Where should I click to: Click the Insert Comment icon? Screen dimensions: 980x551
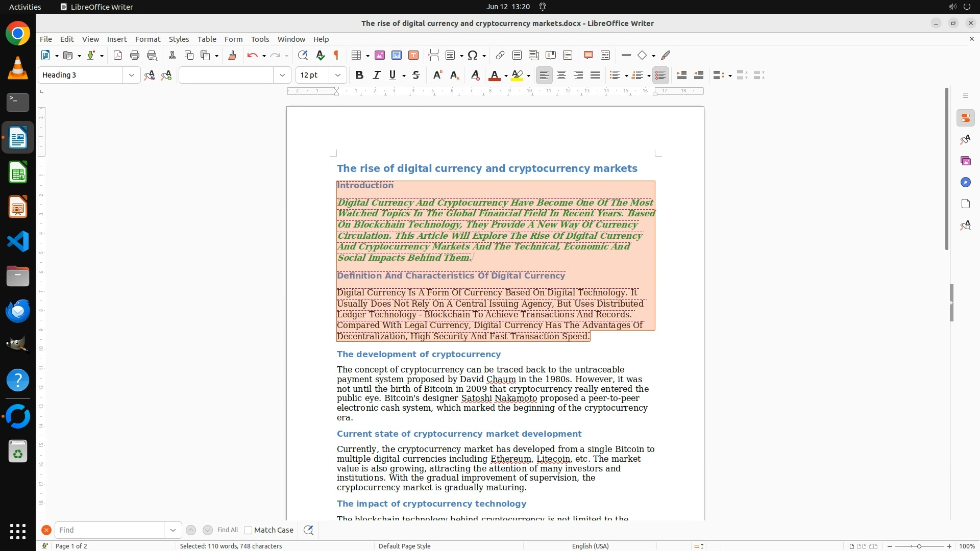click(x=588, y=55)
